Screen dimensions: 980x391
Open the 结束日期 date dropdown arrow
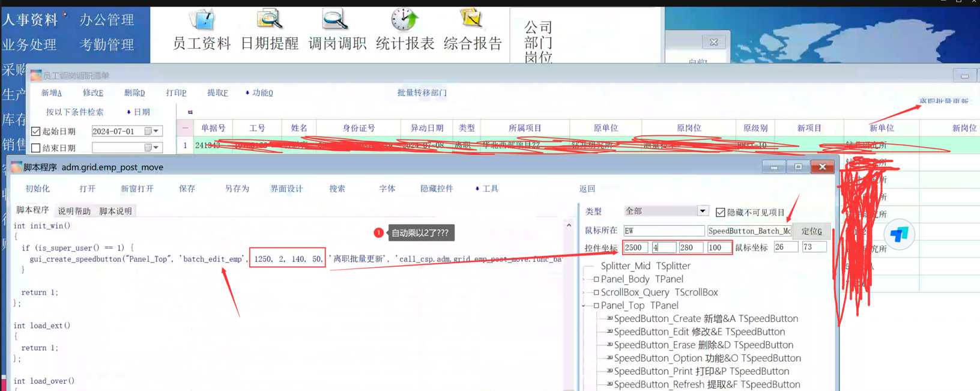click(156, 148)
